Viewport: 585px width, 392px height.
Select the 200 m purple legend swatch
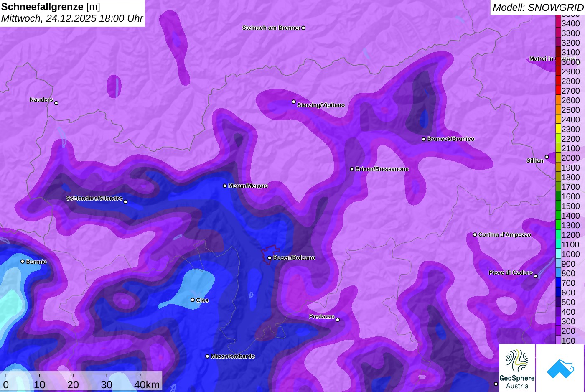coord(558,331)
